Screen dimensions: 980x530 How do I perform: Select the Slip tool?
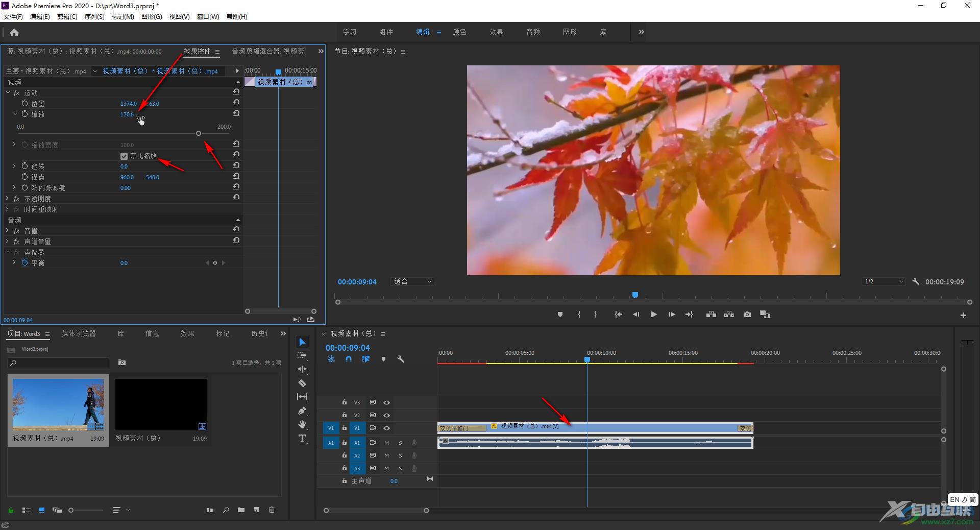pos(302,397)
